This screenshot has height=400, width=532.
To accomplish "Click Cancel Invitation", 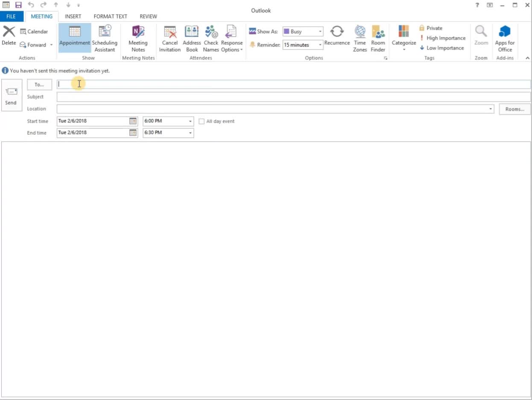I will pos(170,38).
